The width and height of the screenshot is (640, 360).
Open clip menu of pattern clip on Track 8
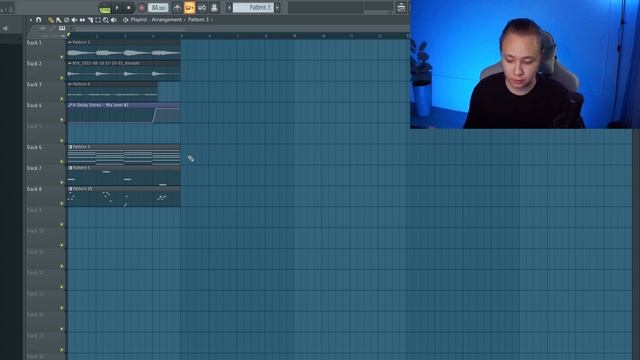coord(70,189)
